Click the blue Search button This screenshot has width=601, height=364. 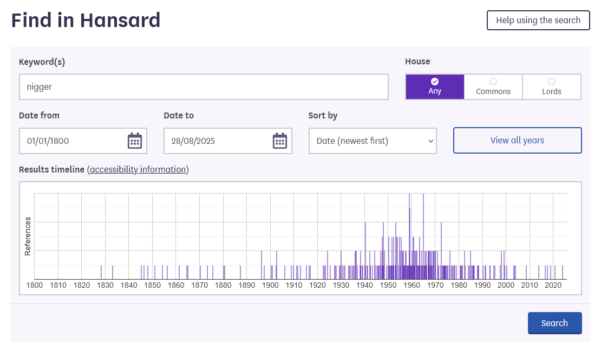click(554, 323)
